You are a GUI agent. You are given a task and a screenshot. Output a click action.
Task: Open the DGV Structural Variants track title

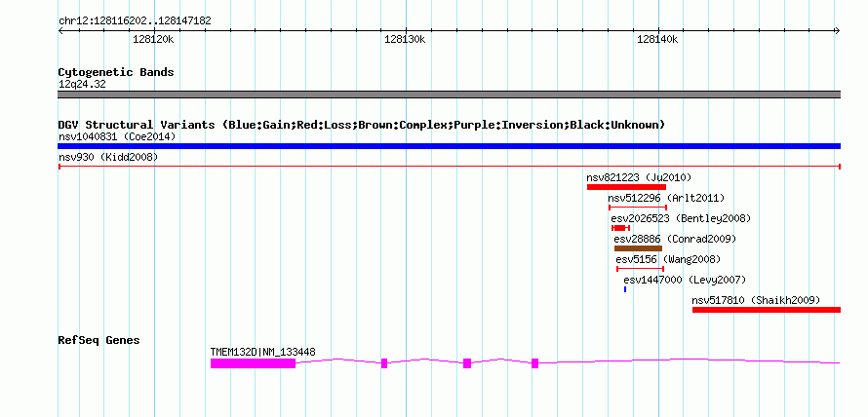click(362, 125)
